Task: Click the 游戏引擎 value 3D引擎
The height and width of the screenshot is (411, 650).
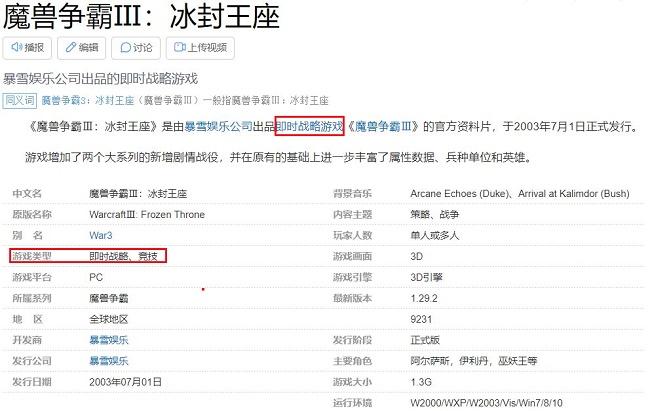Action: 426,277
